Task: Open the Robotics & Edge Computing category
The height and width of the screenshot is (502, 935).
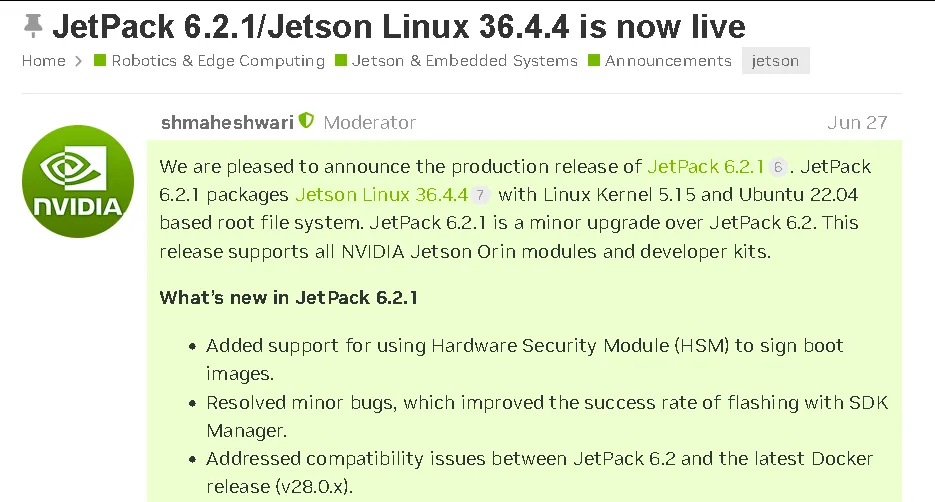Action: pyautogui.click(x=218, y=61)
